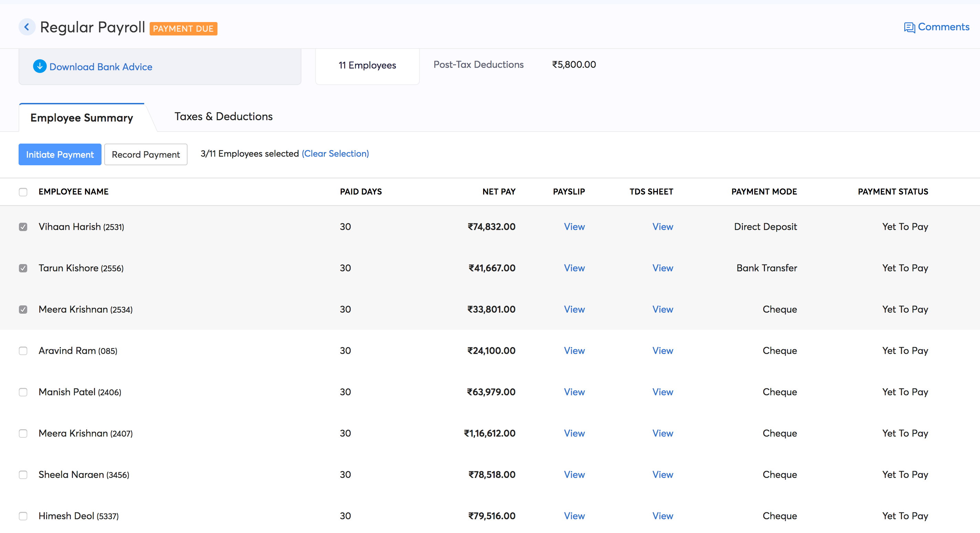View the TDS sheet for Himesh Deol
The height and width of the screenshot is (533, 980).
pos(662,516)
